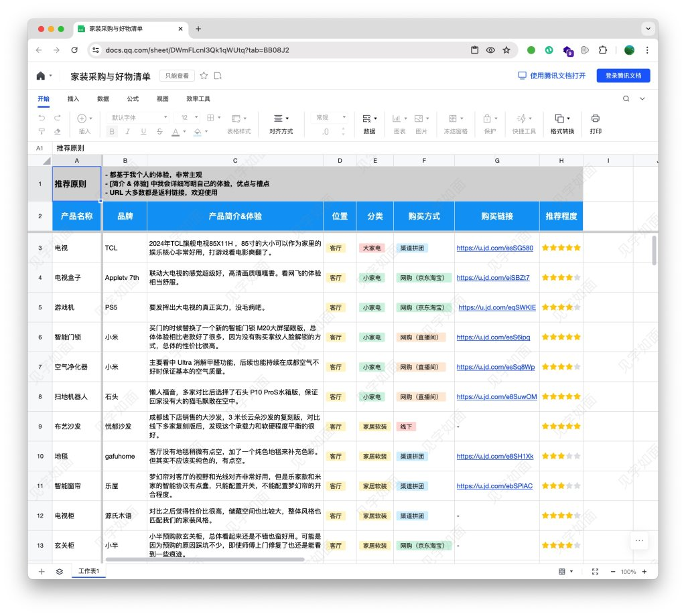Star this document as a favorite
The width and height of the screenshot is (686, 616).
[204, 76]
